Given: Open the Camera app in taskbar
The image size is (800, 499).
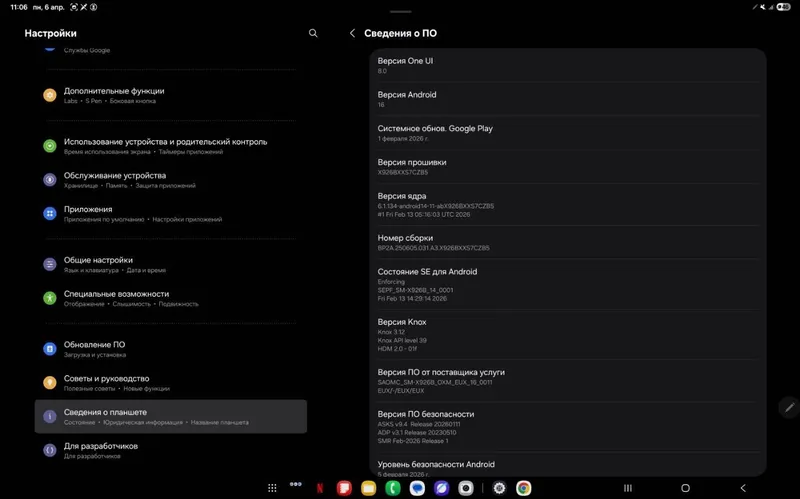Looking at the screenshot, I should click(466, 488).
